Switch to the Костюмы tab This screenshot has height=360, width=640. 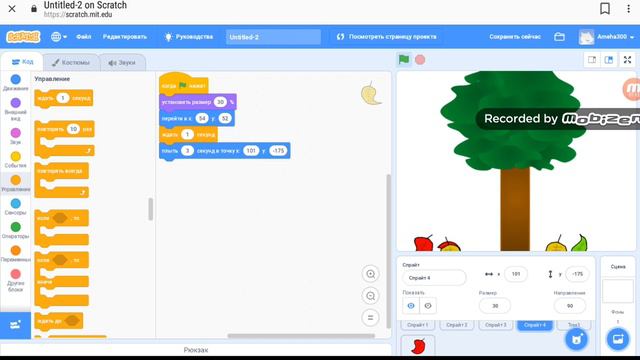point(71,62)
